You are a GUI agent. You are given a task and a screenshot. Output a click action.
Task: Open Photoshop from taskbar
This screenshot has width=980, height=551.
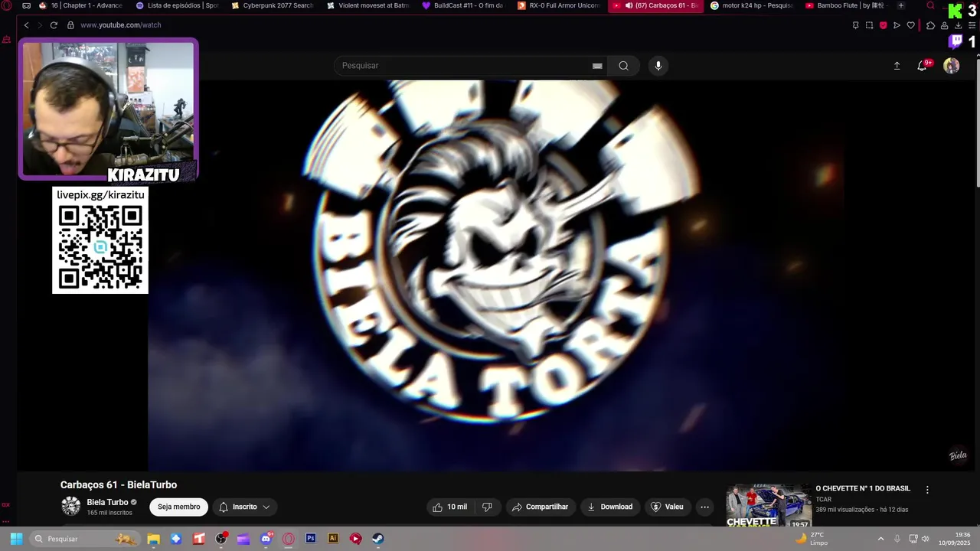311,539
